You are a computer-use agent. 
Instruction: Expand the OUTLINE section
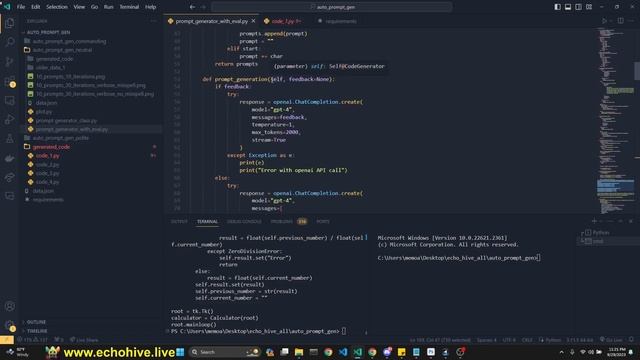34,322
